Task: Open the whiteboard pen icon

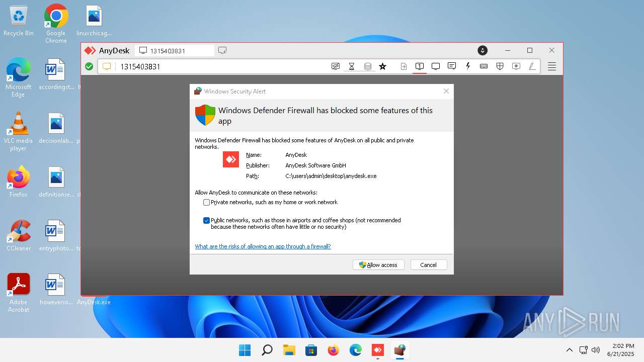Action: coord(532,66)
